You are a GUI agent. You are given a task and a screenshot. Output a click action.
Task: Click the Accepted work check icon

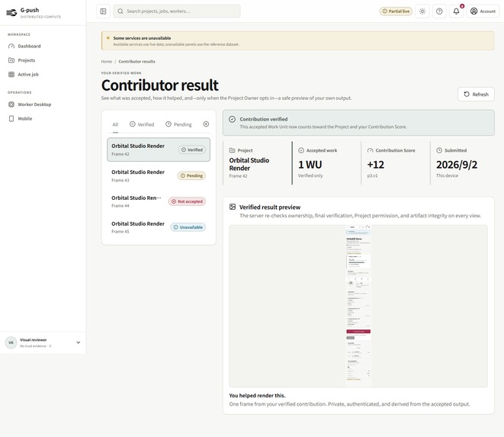301,150
